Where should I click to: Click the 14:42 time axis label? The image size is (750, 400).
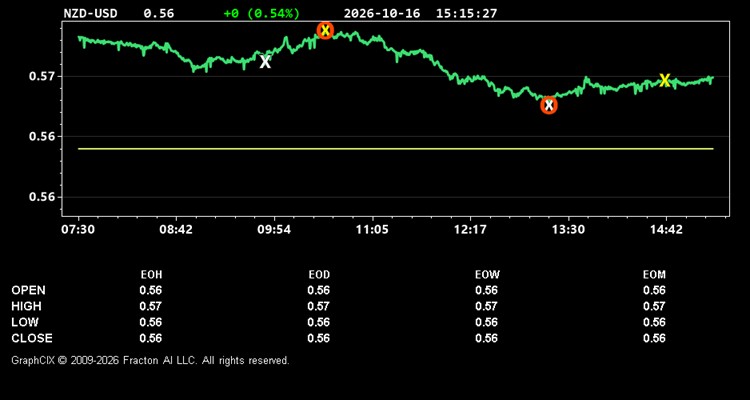coord(665,229)
